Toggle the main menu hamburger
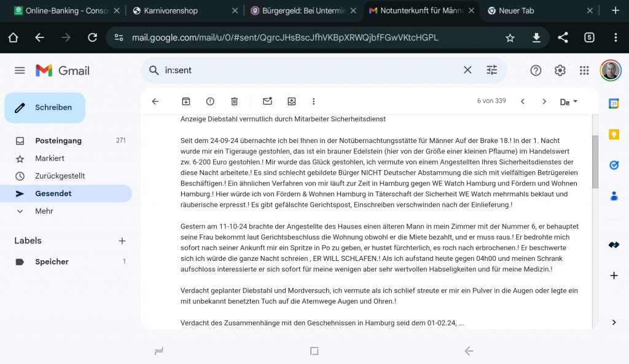 coord(20,71)
